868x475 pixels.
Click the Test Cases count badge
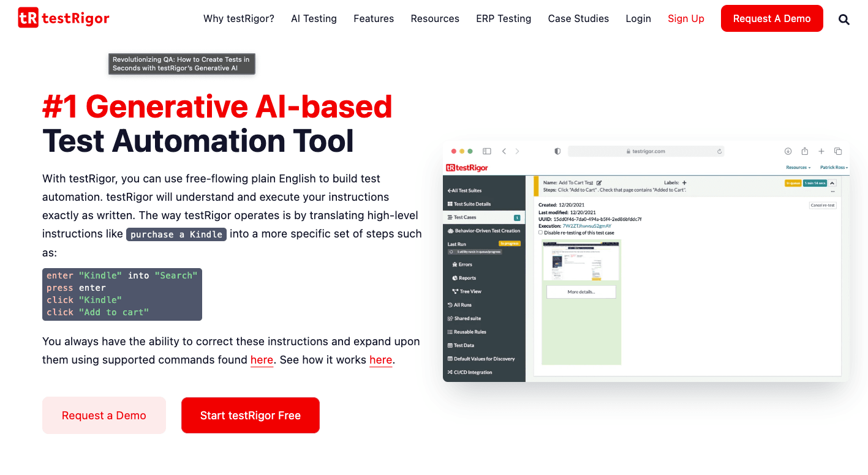pyautogui.click(x=517, y=217)
